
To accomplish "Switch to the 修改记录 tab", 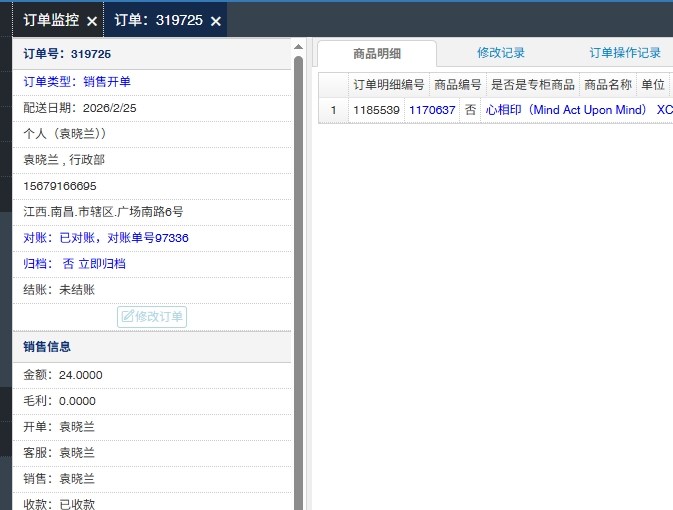I will [x=501, y=54].
